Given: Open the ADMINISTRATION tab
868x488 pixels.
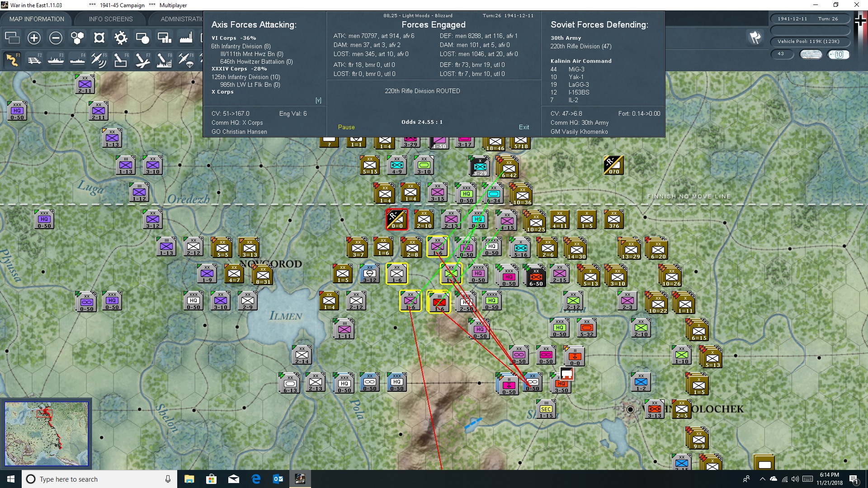Looking at the screenshot, I should [182, 19].
